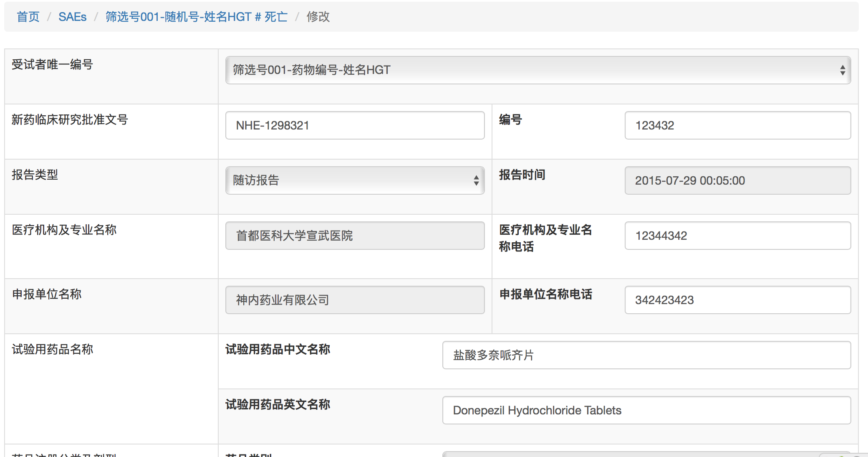Viewport: 868px width, 457px height.
Task: Click the Donepezil Hydrochloride Tablets field
Action: [x=646, y=410]
